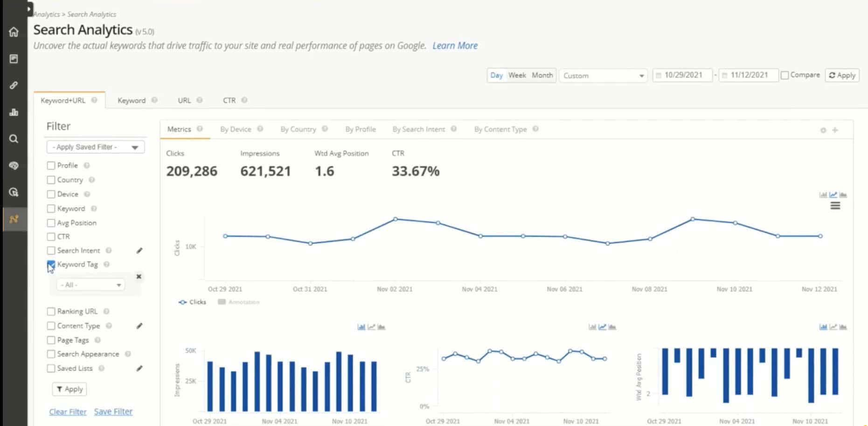Open the By Content Type tab
Viewport: 868px width, 426px height.
point(500,129)
